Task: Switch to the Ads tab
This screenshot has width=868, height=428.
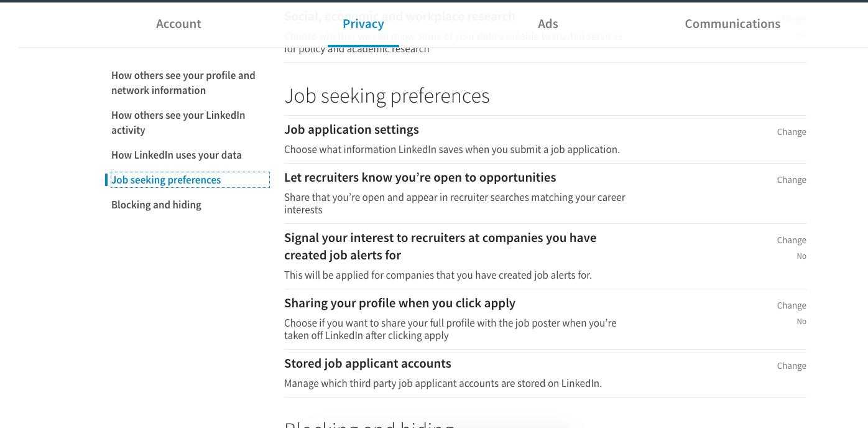Action: [x=548, y=24]
